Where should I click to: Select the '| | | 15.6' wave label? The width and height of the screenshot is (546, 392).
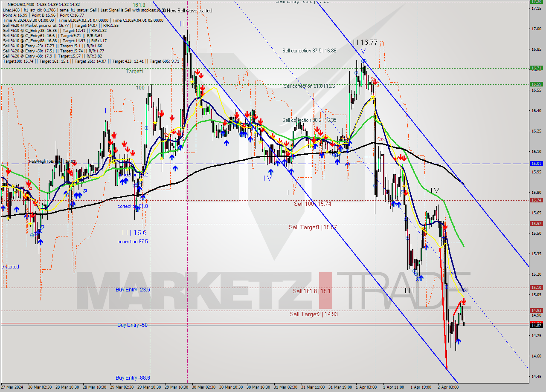click(x=134, y=233)
